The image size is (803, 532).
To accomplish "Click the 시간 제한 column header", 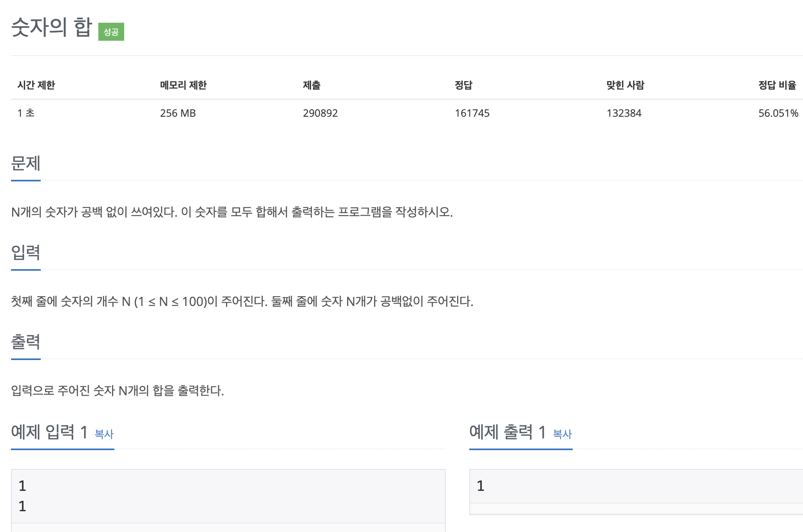I will click(x=36, y=85).
